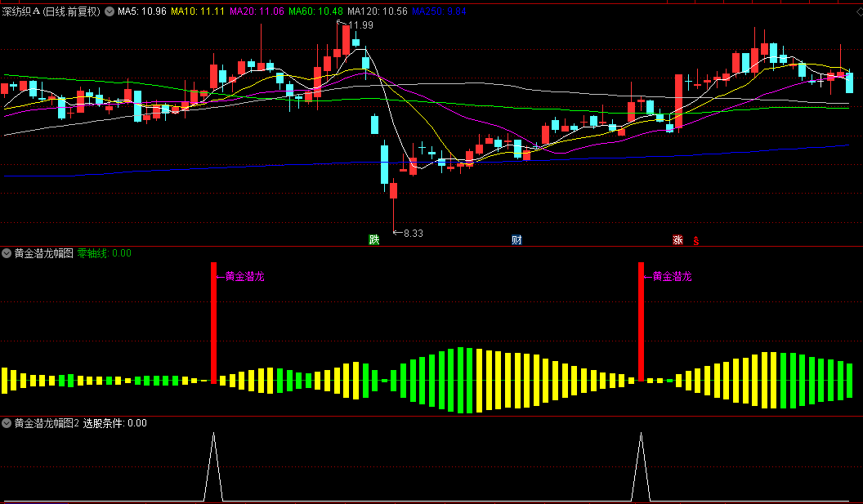Expand the 黄金潜龙幅图2 indicator menu arrow
The width and height of the screenshot is (863, 504).
pos(7,423)
